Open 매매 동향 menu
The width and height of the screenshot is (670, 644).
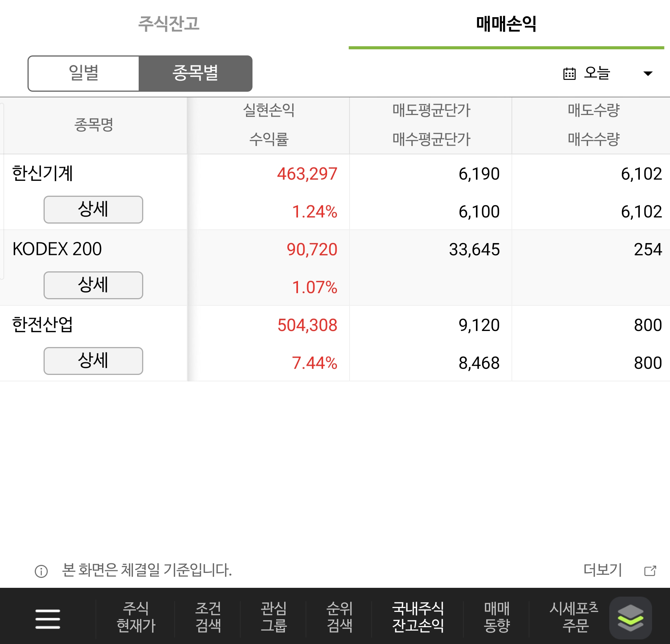point(497,617)
